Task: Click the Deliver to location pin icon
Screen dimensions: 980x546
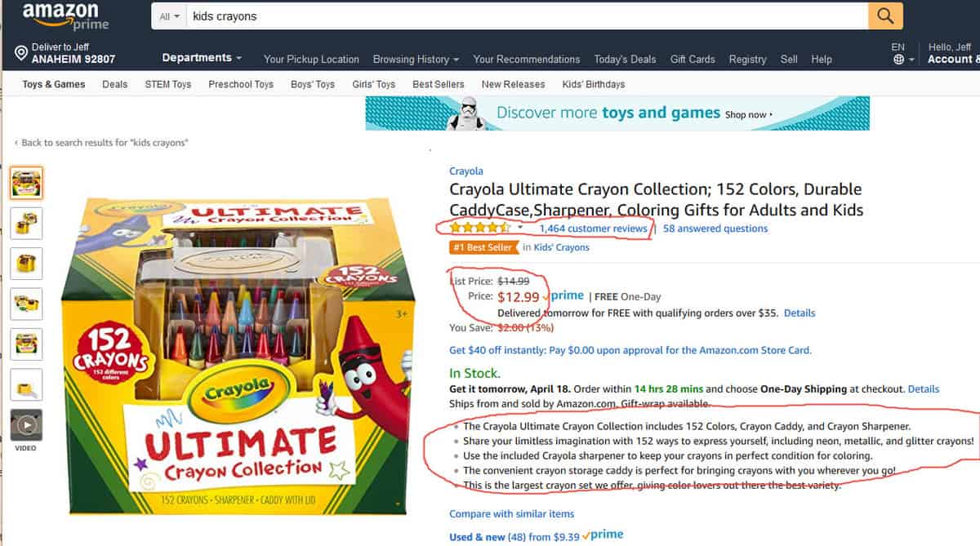Action: pyautogui.click(x=21, y=54)
